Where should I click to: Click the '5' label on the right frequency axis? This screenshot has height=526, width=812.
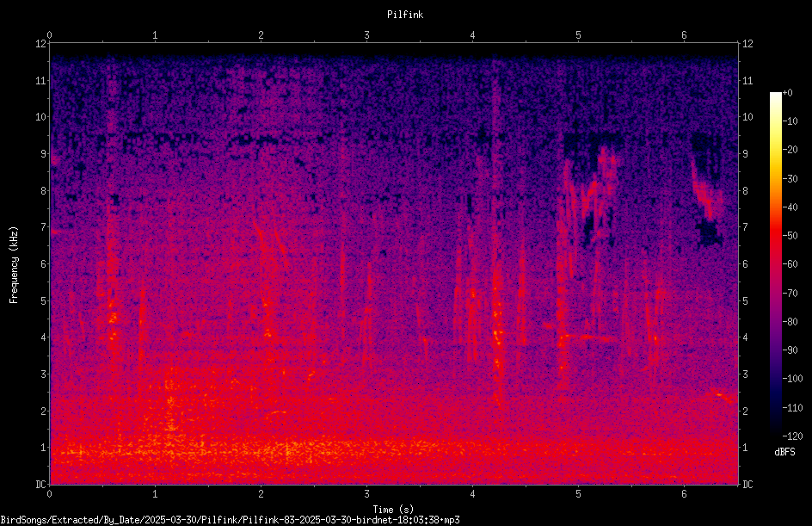[745, 301]
